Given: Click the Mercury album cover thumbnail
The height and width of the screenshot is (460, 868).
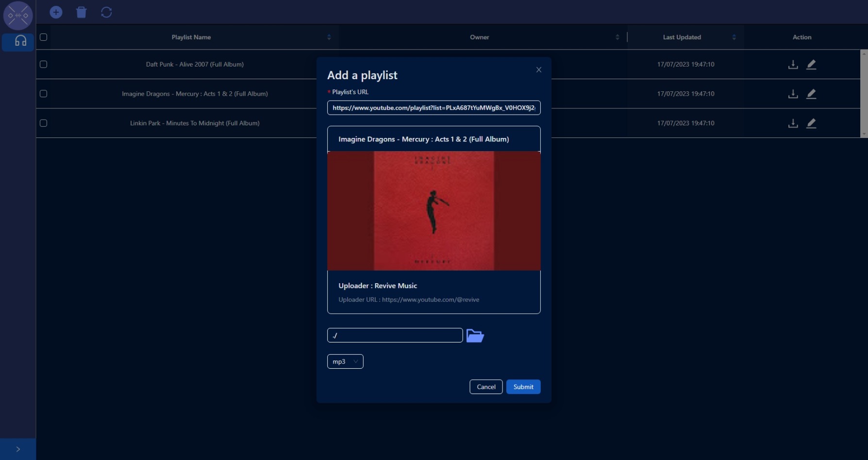Looking at the screenshot, I should pyautogui.click(x=434, y=211).
